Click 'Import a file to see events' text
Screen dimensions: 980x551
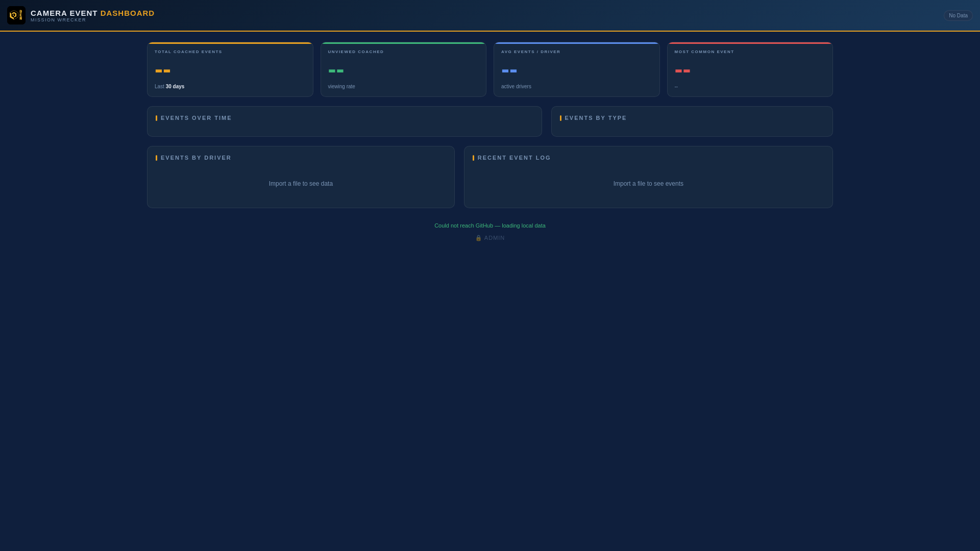coord(648,184)
